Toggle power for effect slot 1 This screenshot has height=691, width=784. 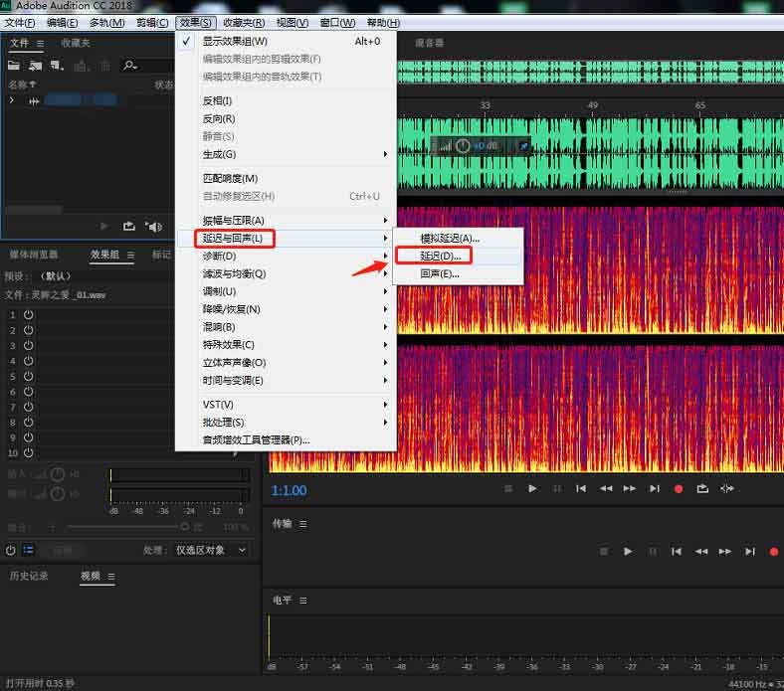(x=29, y=314)
